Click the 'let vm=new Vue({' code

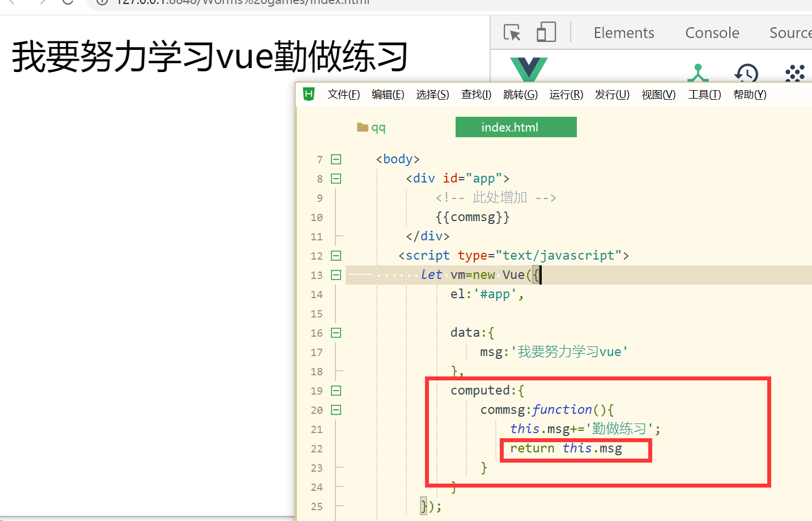pos(481,275)
